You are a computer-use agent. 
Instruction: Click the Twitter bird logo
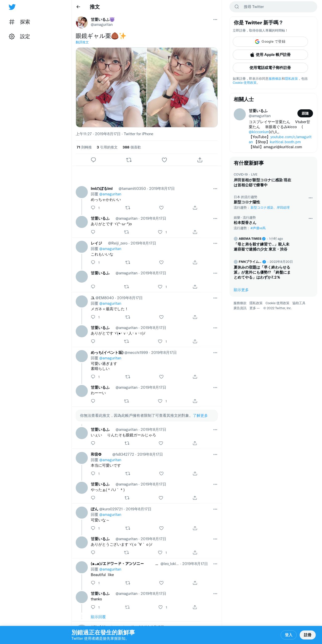point(12,7)
